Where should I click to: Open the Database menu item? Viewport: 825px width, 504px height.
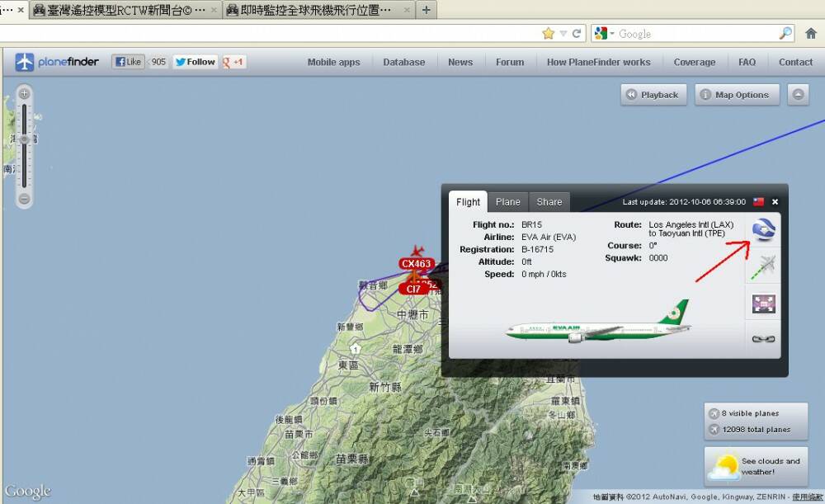(x=404, y=62)
